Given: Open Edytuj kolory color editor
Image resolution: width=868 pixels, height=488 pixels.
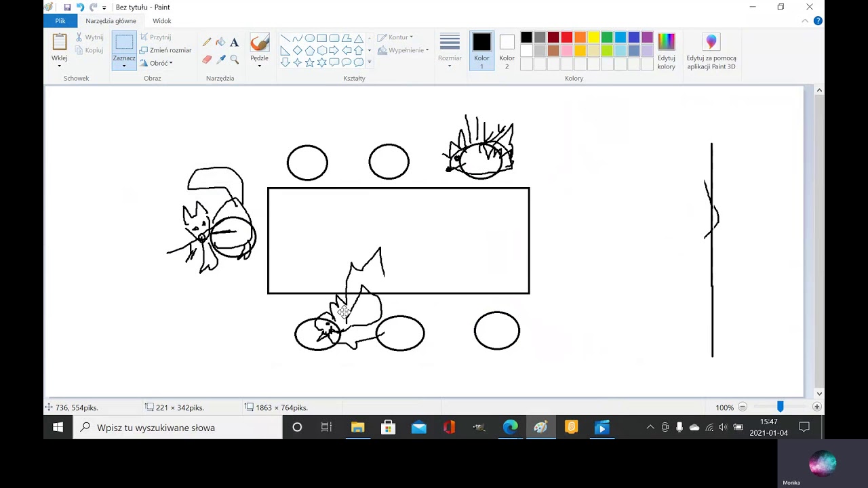Looking at the screenshot, I should (x=666, y=52).
